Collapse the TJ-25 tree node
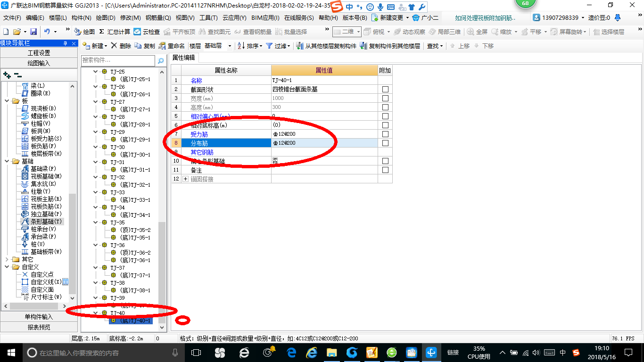The height and width of the screenshot is (362, 644). 96,72
